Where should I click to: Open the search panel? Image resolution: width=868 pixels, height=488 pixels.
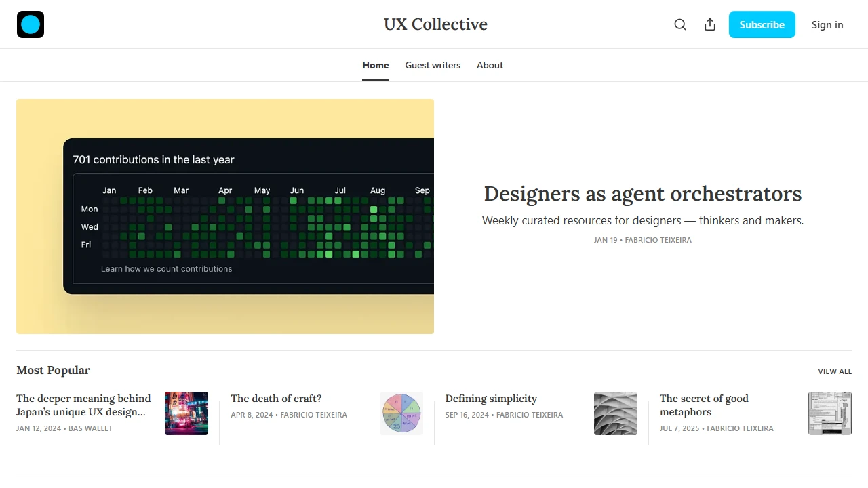point(680,24)
